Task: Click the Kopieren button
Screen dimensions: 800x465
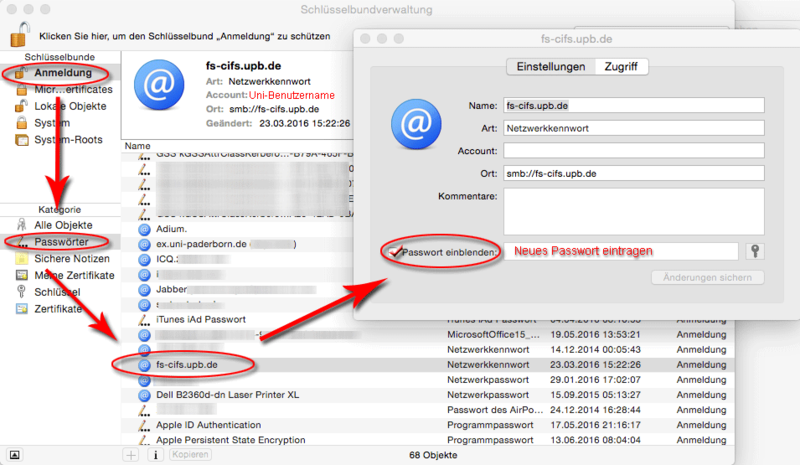Action: tap(190, 455)
